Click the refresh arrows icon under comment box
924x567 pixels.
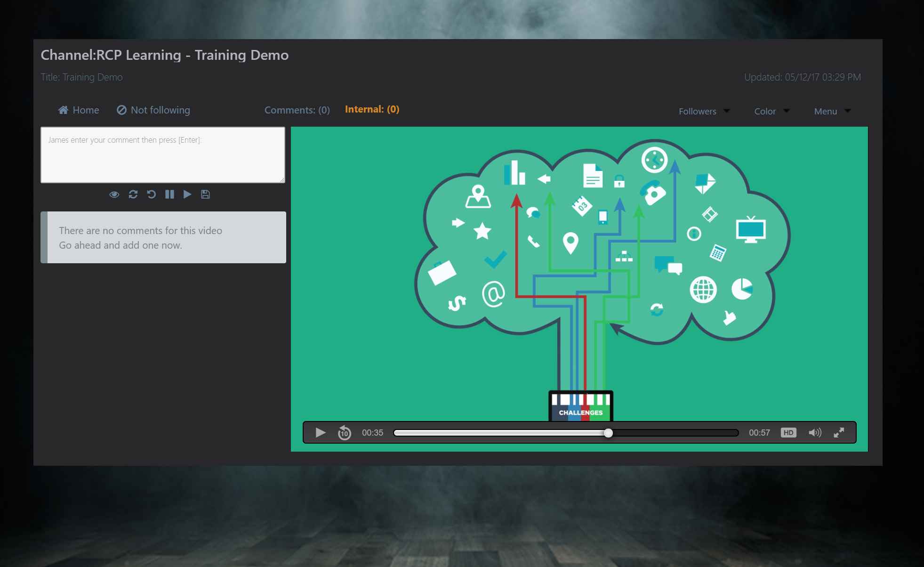[x=133, y=194]
